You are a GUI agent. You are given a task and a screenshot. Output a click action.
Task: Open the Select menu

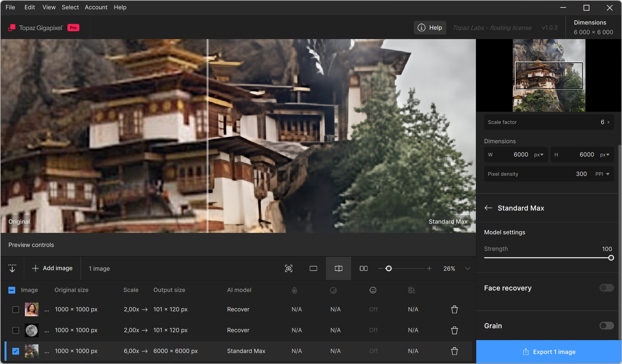coord(70,7)
